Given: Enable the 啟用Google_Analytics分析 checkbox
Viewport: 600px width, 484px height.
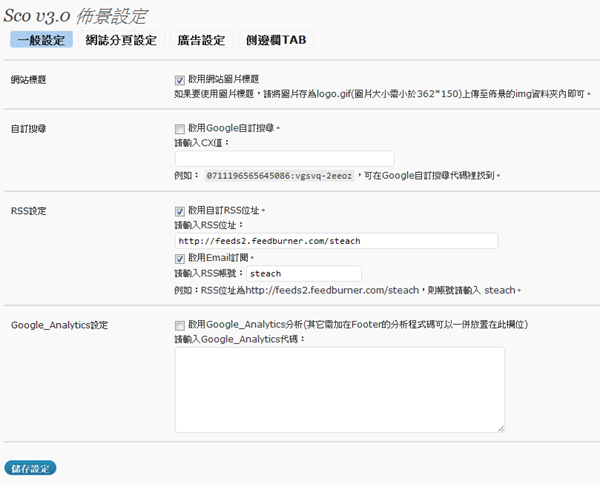Looking at the screenshot, I should [180, 325].
